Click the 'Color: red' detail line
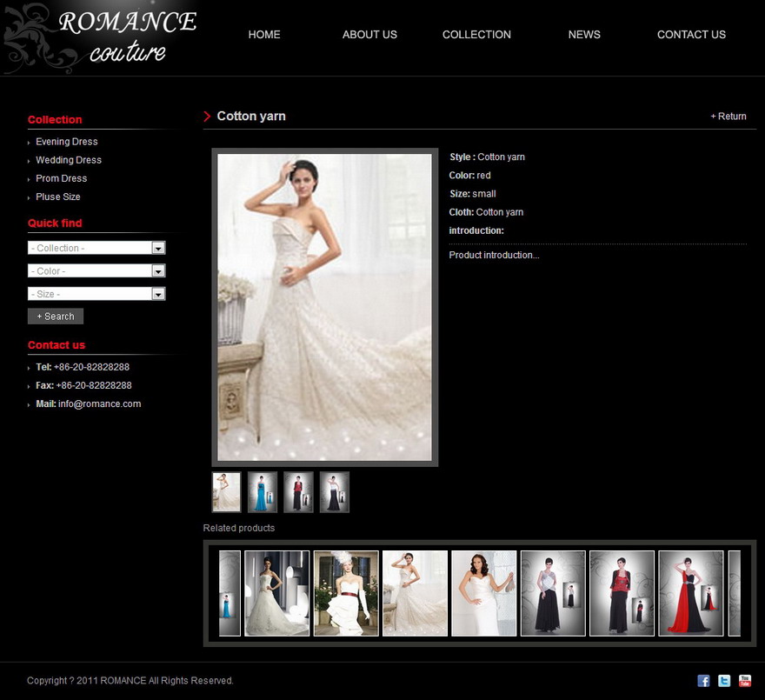 [x=469, y=176]
